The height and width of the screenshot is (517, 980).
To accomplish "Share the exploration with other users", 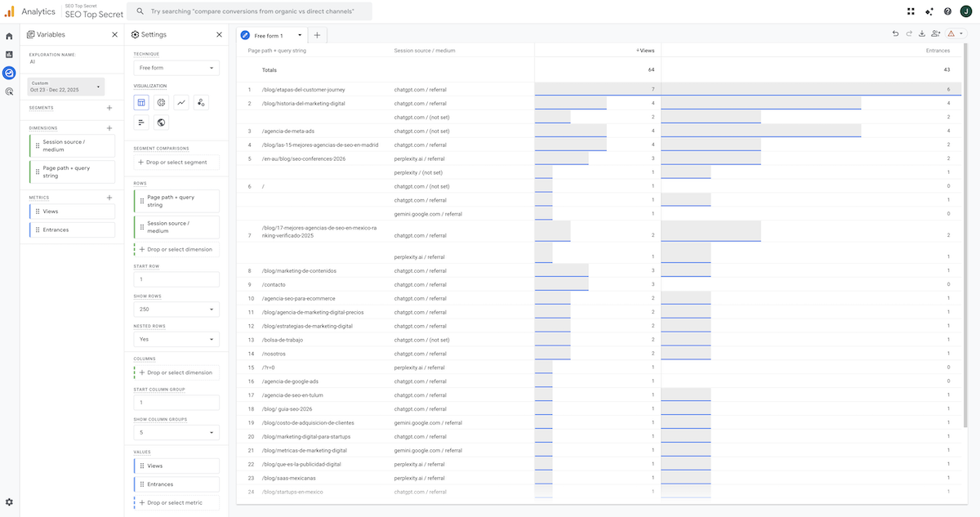I will (938, 33).
